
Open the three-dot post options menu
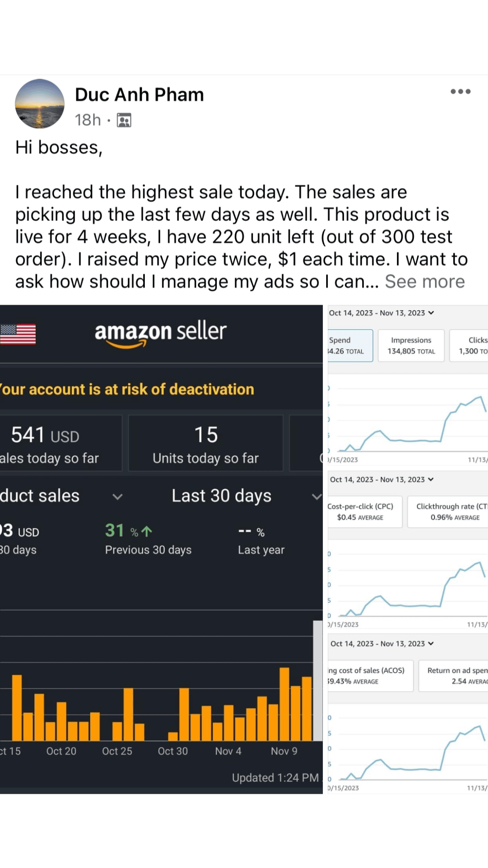pyautogui.click(x=460, y=92)
